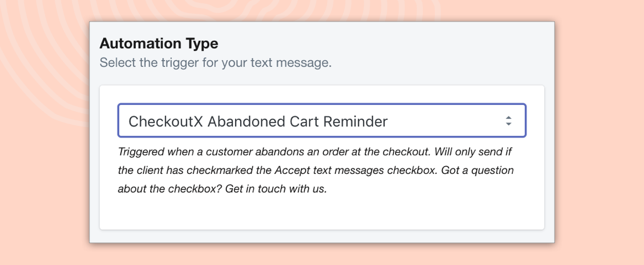Viewport: 644px width, 265px height.
Task: Click the 'CheckoutX' word inside the select field
Action: click(x=166, y=121)
